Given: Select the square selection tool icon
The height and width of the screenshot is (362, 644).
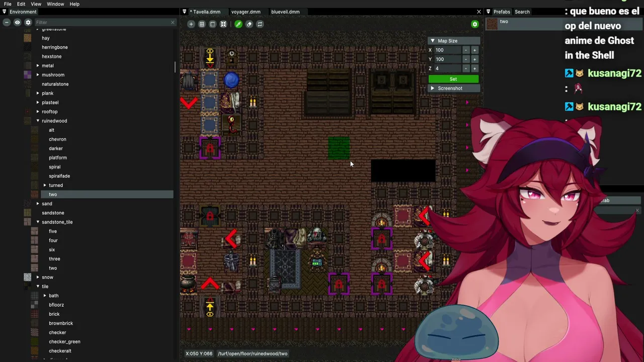Looking at the screenshot, I should [x=212, y=24].
